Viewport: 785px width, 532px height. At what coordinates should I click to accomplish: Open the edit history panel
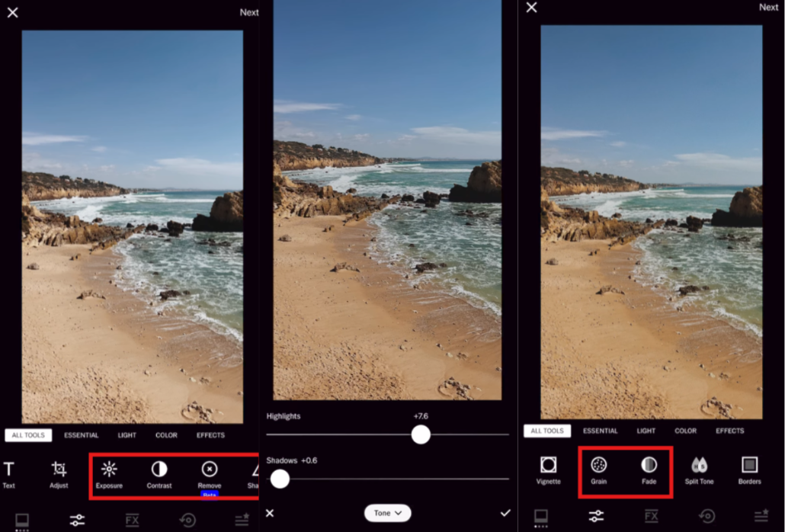click(x=188, y=520)
